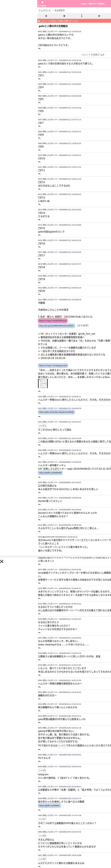The image size is (111, 868).
Task: Follow >>47 anchor in post 0049
Action: [42, 819]
